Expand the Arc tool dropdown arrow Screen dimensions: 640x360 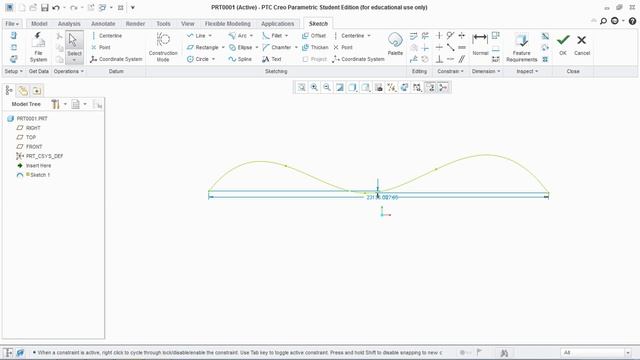click(251, 36)
